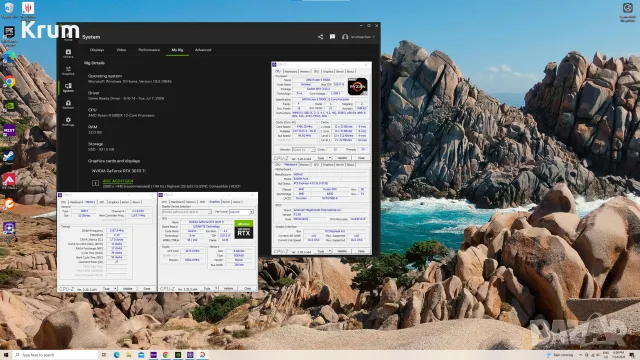Image resolution: width=640 pixels, height=360 pixels.
Task: Open the orange C-logo desktop shortcut
Action: [9, 204]
